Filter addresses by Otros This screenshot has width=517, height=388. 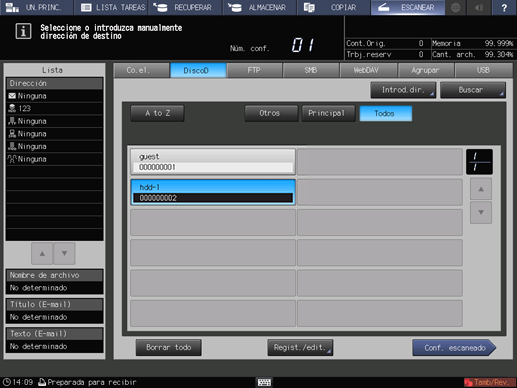[x=271, y=113]
